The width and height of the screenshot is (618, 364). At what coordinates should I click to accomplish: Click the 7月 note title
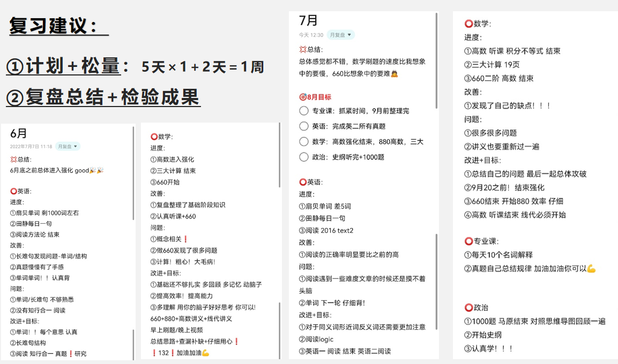tap(308, 20)
